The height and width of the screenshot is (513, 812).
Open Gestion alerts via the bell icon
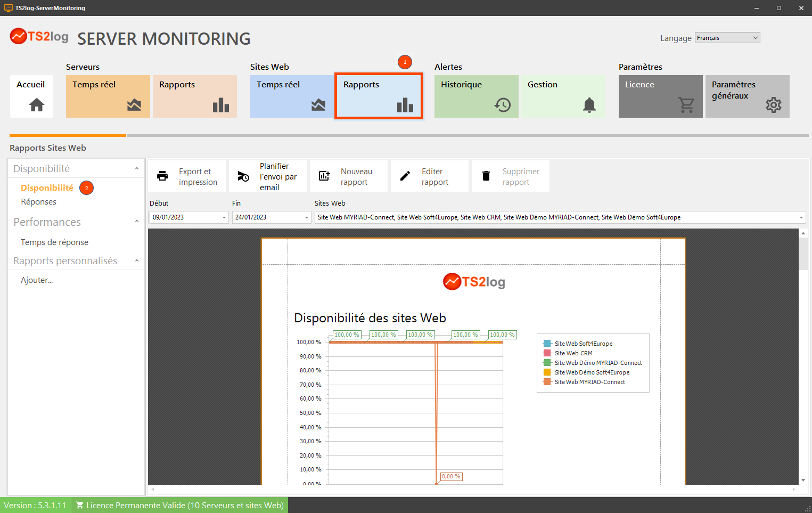(589, 105)
